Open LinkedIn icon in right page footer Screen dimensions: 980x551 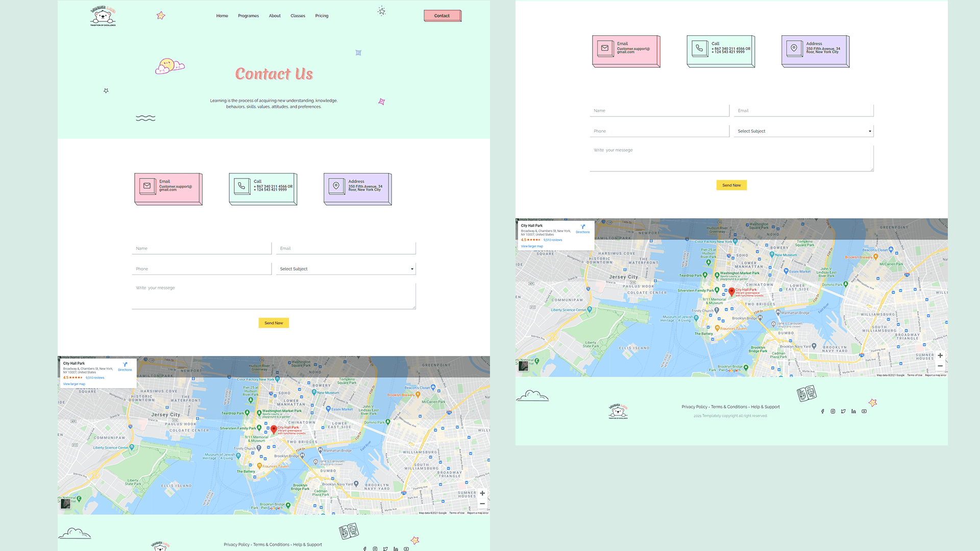click(x=853, y=411)
